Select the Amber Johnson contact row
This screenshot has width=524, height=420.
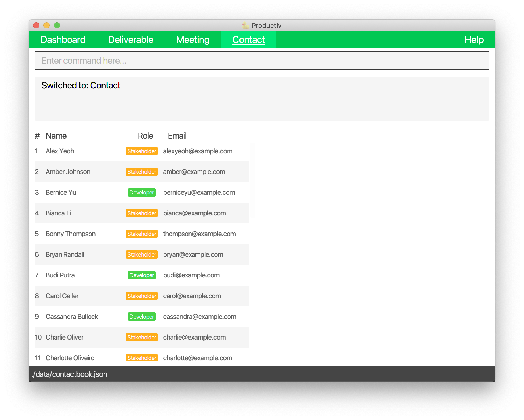coord(142,172)
